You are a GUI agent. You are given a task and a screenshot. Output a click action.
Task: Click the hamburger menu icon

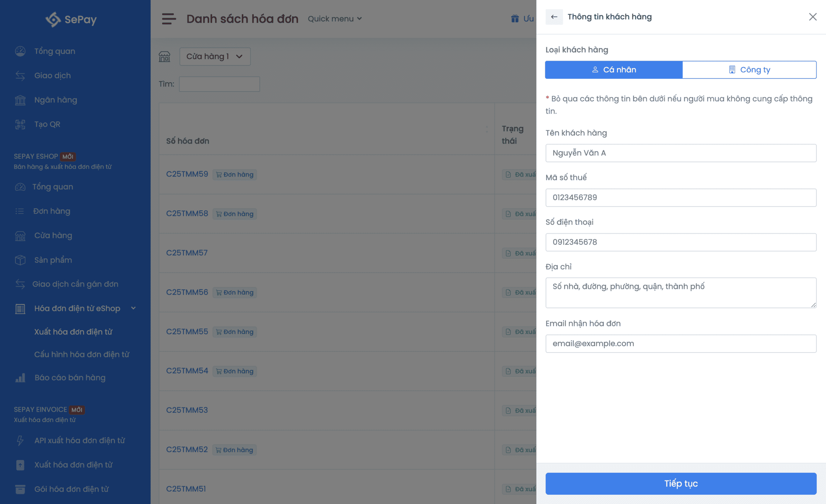(x=169, y=19)
